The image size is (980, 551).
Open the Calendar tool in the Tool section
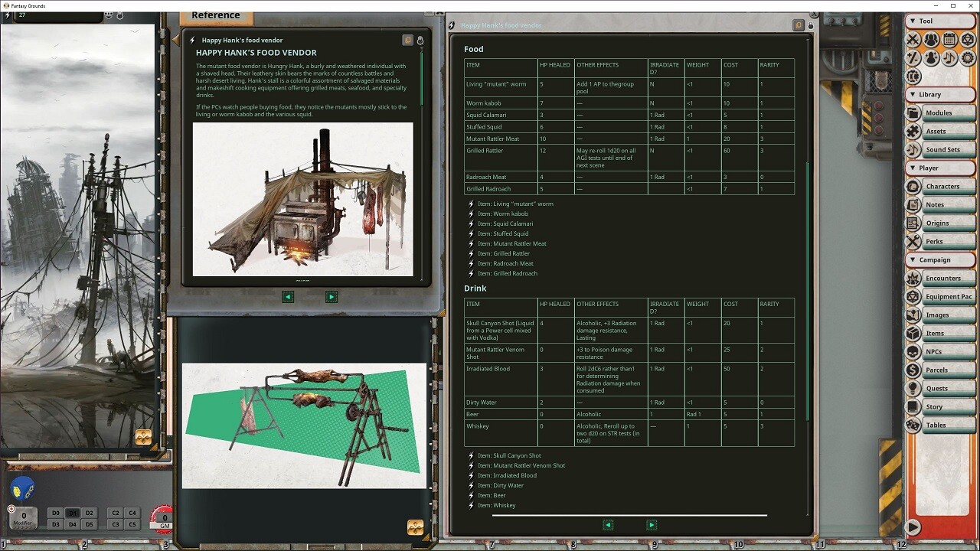pos(948,37)
